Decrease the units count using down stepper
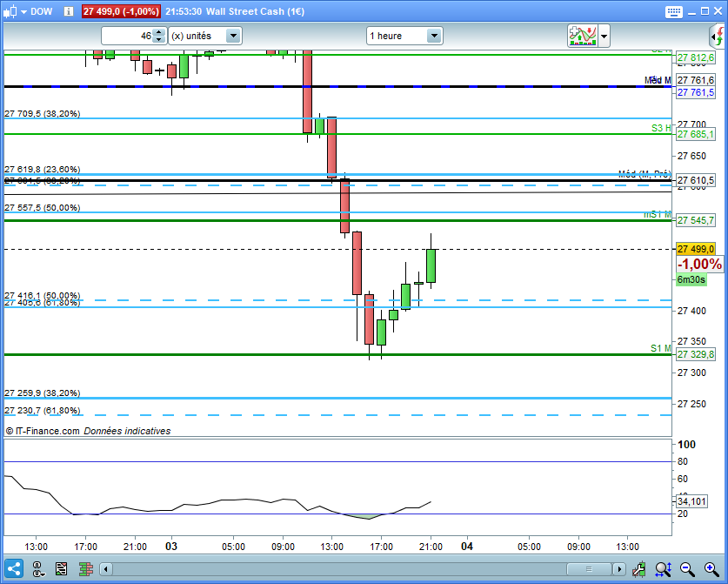The width and height of the screenshot is (728, 584). pyautogui.click(x=159, y=39)
